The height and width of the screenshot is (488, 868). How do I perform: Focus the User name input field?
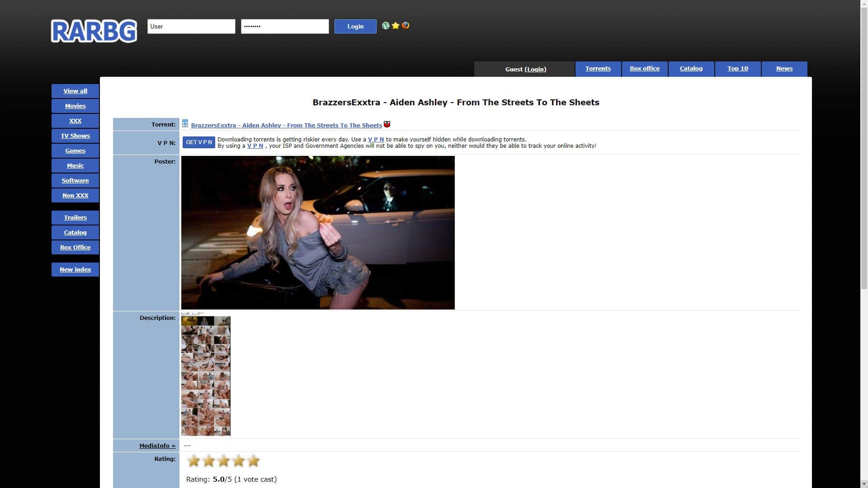coord(191,26)
